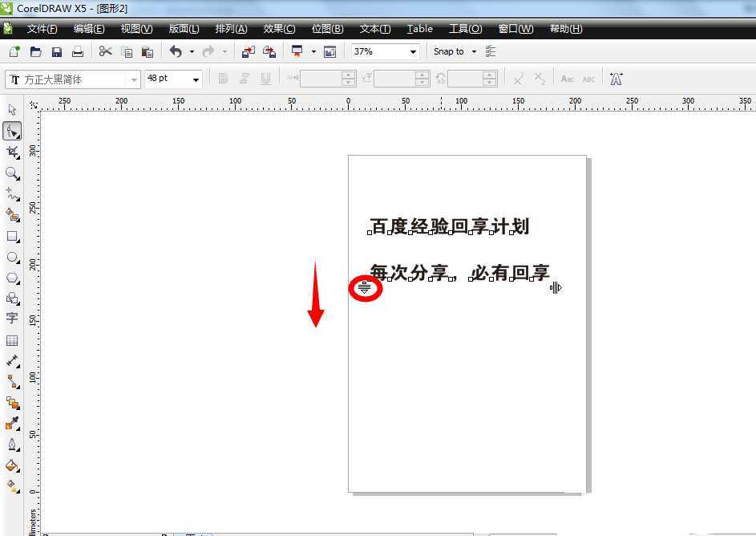
Task: Toggle underline formatting
Action: [265, 78]
